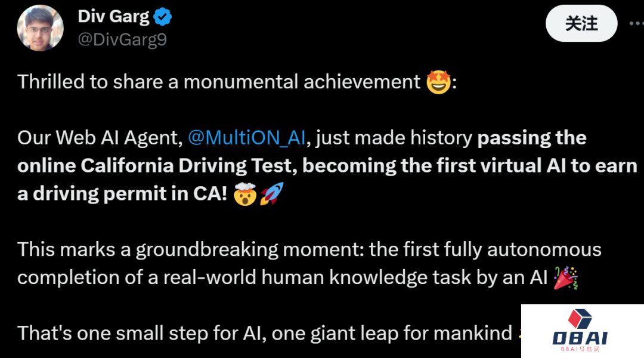Click the OBAI logo text

580,338
